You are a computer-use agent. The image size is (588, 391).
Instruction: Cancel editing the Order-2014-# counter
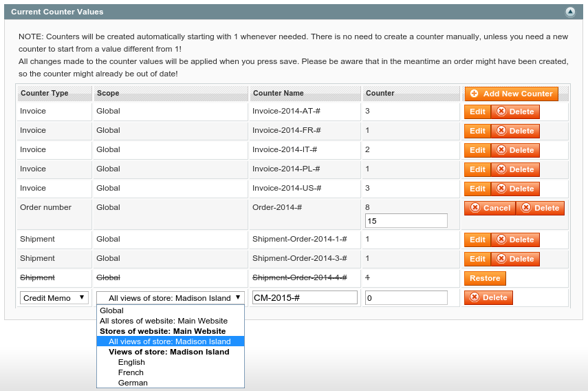pyautogui.click(x=490, y=208)
